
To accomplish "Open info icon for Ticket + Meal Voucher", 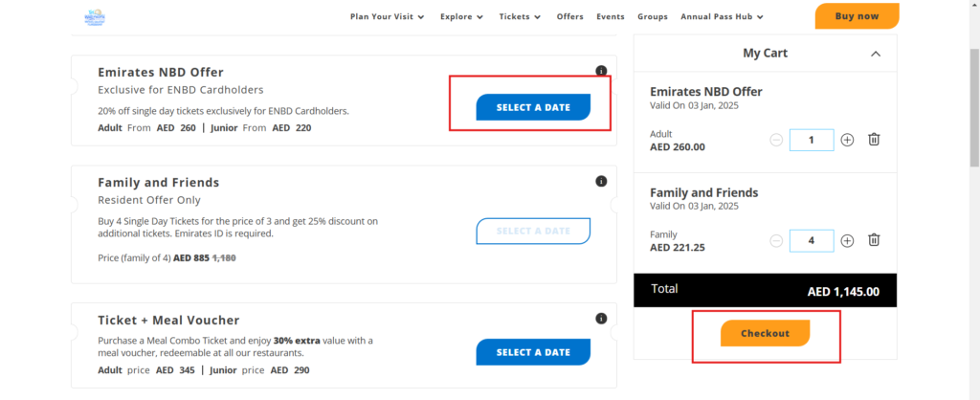I will point(601,319).
